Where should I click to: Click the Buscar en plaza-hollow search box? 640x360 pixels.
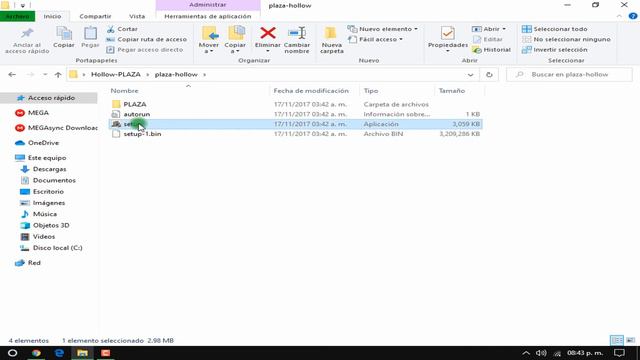click(569, 75)
